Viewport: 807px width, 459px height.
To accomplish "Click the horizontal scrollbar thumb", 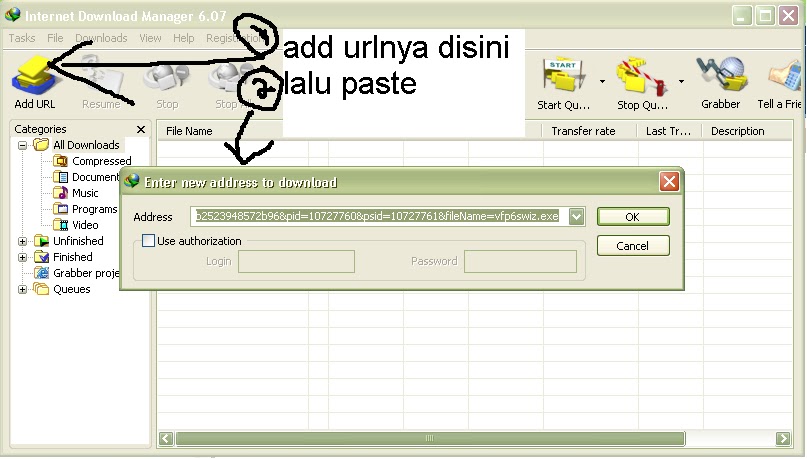I will (430, 438).
